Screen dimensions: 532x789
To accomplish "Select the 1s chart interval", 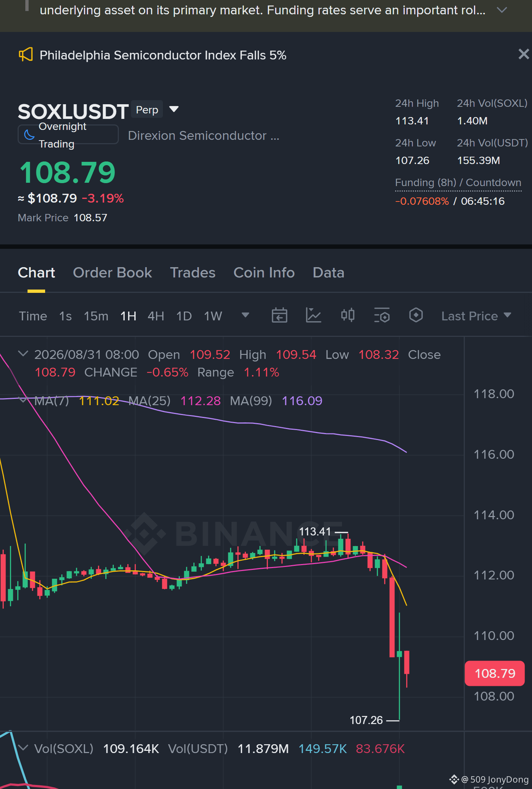I will (x=65, y=316).
